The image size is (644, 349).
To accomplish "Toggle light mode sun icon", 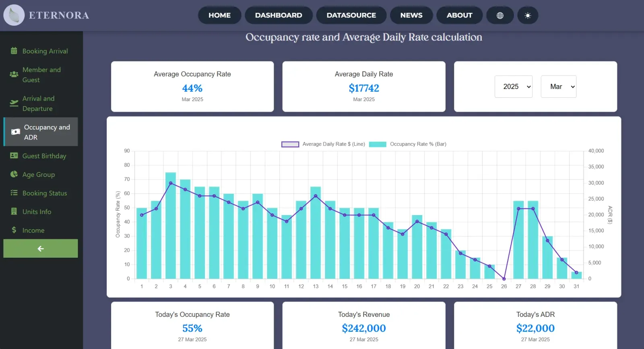I will tap(528, 15).
